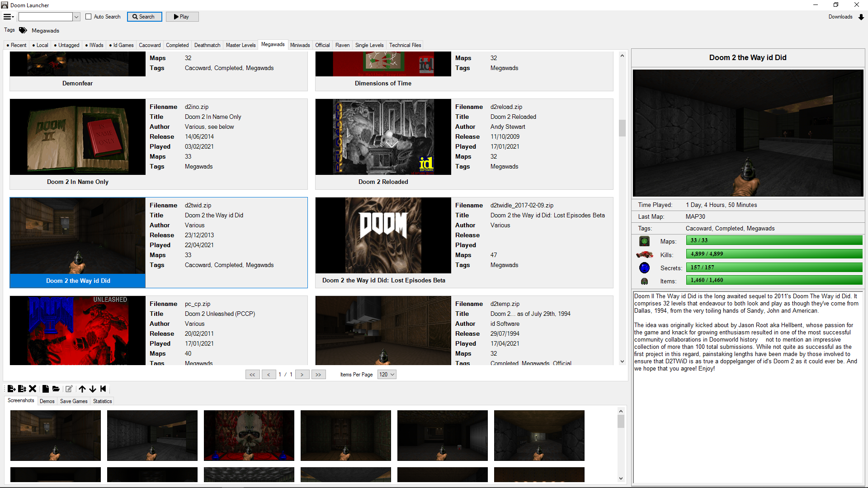Switch to the Statistics tab
Screen dimensions: 868x488
click(x=102, y=401)
